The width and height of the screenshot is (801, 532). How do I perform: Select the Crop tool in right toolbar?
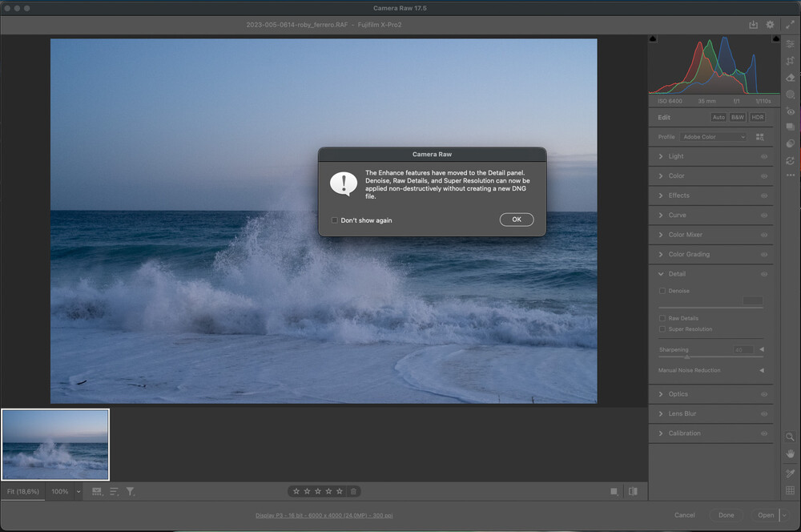[791, 61]
